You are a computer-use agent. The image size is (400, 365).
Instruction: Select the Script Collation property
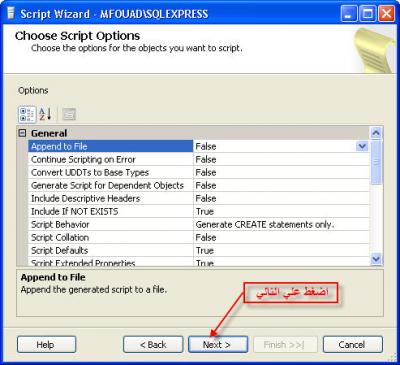[111, 237]
